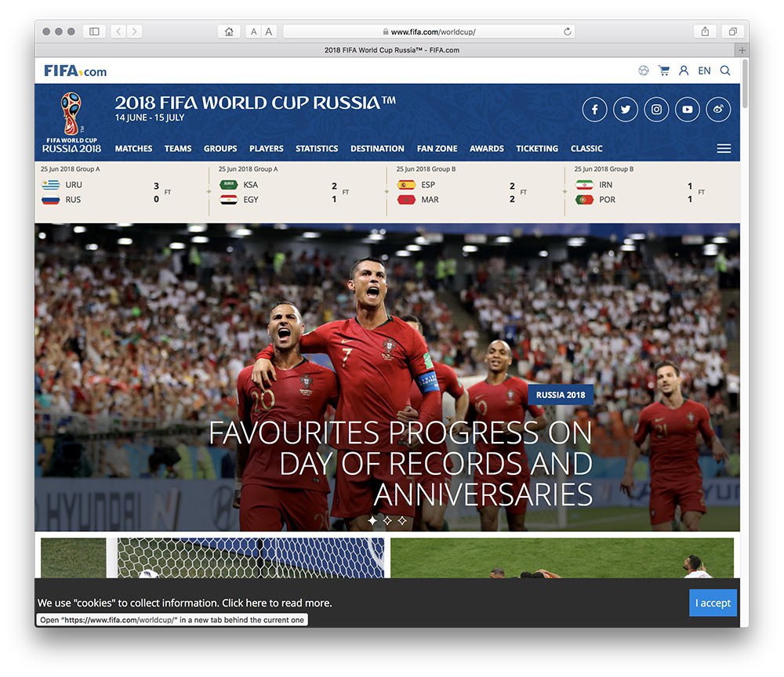The width and height of the screenshot is (784, 677).
Task: Open FIFA's Weibo page icon
Action: (718, 110)
